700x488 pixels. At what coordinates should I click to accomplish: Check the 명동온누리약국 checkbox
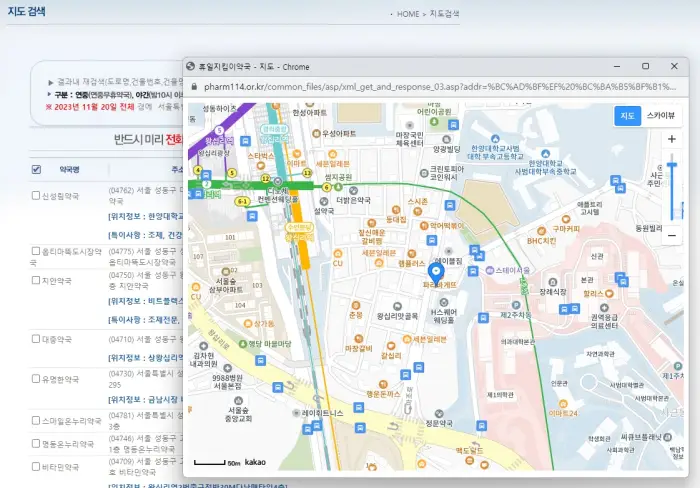click(36, 443)
